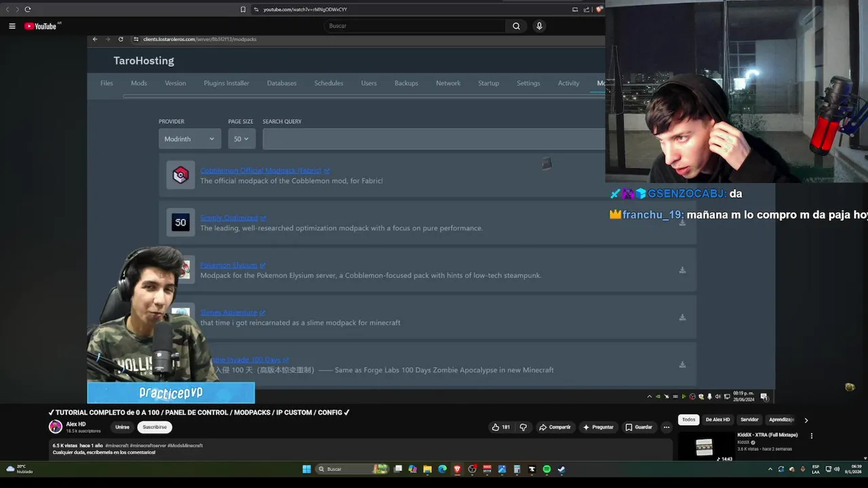Download the Zombie Invade 100 Days modpack
The image size is (868, 488).
[x=682, y=365]
